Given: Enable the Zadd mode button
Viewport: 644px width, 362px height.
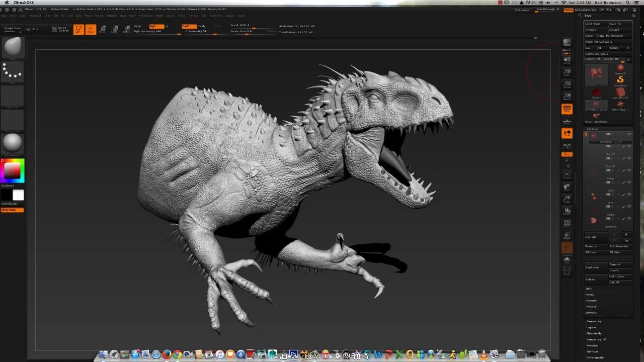Looking at the screenshot, I should tap(189, 26).
